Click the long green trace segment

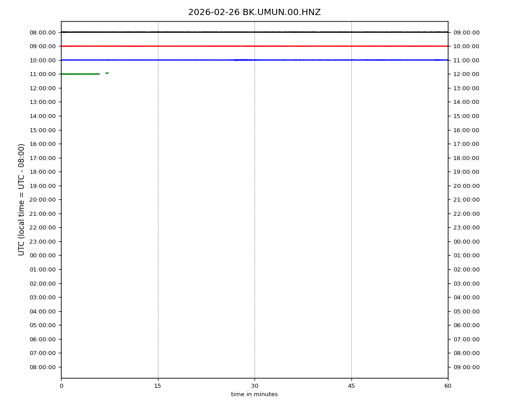pyautogui.click(x=80, y=74)
